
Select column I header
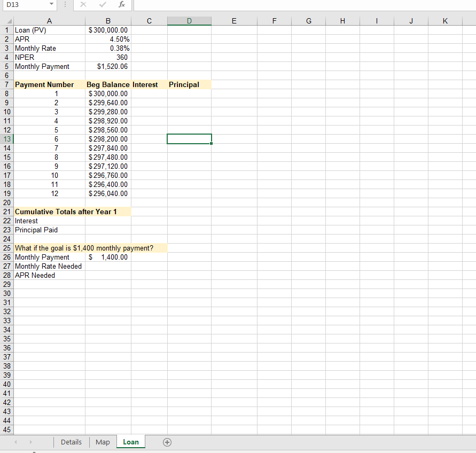tap(377, 21)
